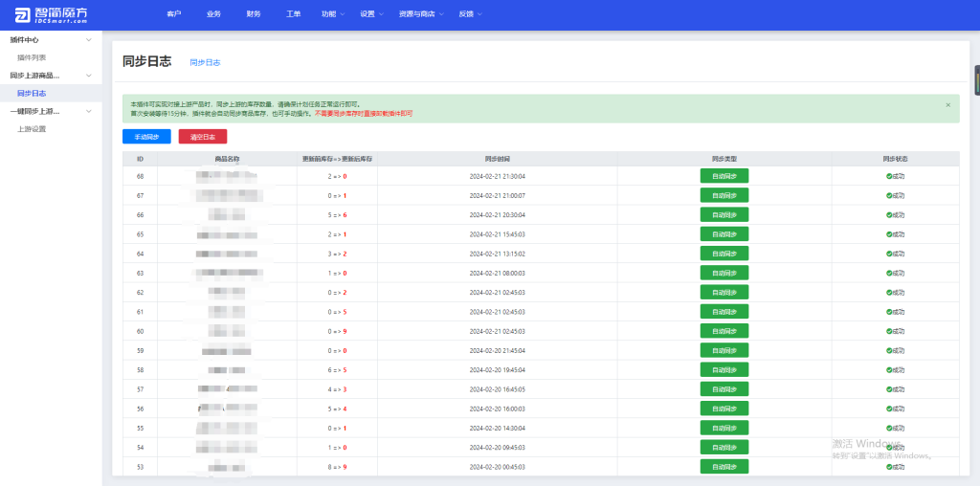Viewport: 980px width, 486px height.
Task: Click timestamp 2024-02-21 20:30:04
Action: (498, 215)
